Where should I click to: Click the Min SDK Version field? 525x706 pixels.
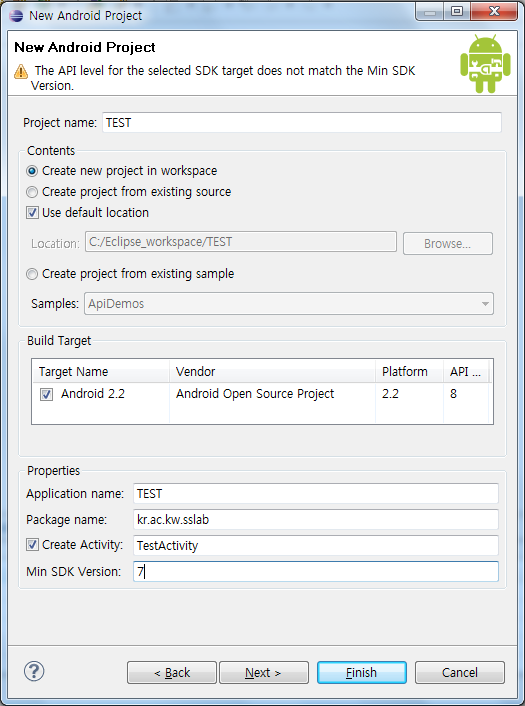tap(316, 571)
